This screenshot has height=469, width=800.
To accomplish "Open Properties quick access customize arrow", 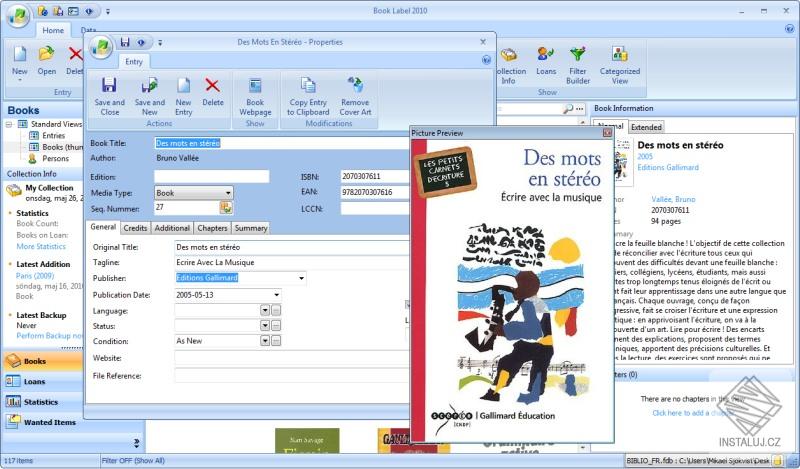I will 160,43.
